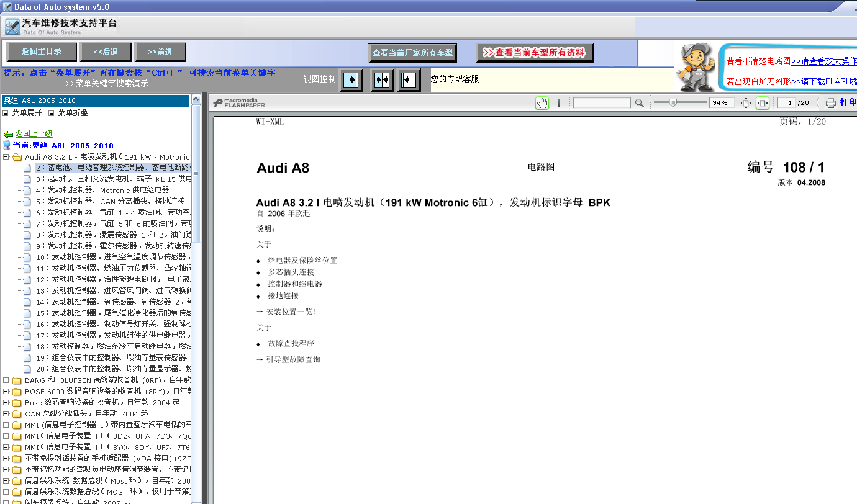
Task: Click the Macromedia FlashPaper logo
Action: (x=239, y=103)
